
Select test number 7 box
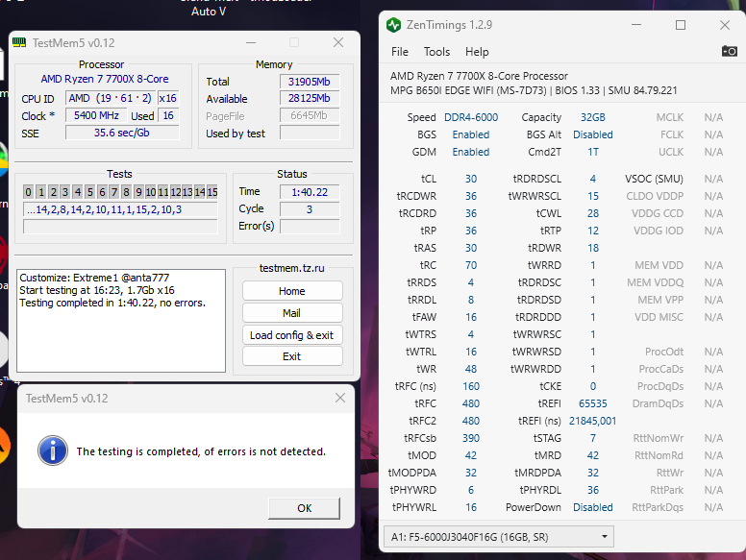click(113, 192)
